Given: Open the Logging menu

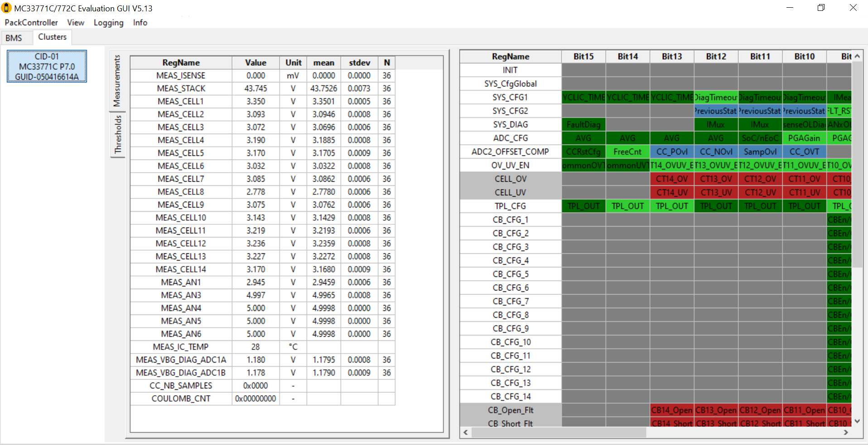Looking at the screenshot, I should [x=108, y=23].
